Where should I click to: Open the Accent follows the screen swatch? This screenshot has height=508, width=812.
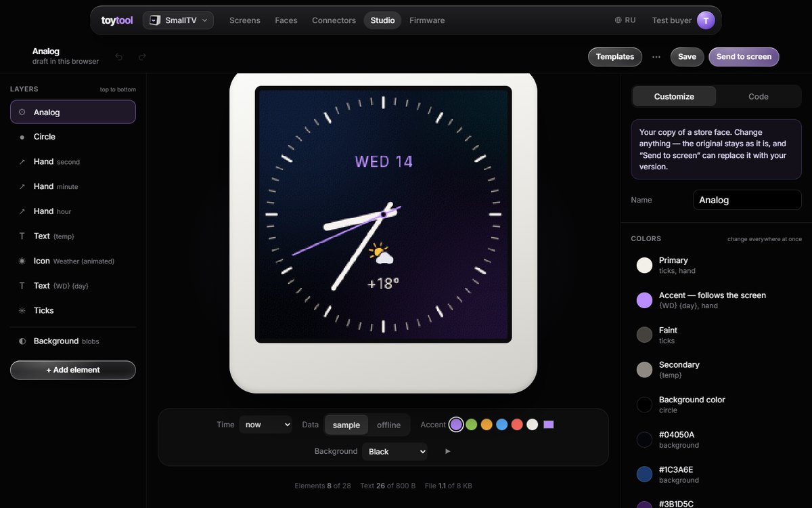tap(644, 300)
